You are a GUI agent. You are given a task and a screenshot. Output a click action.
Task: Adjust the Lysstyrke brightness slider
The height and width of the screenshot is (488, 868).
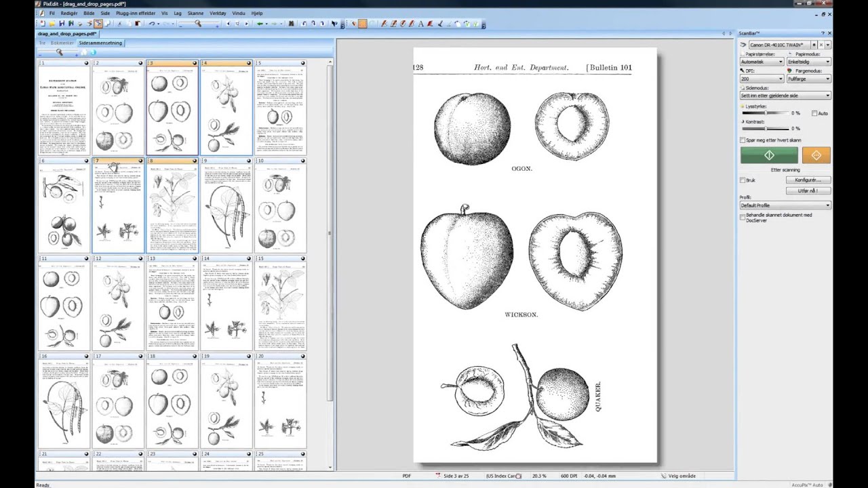point(766,113)
